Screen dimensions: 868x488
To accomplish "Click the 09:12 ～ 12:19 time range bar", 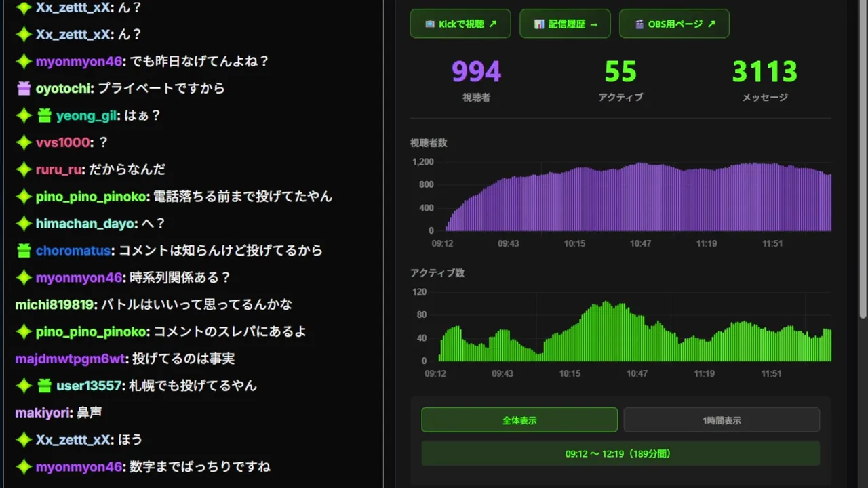I will [x=620, y=453].
